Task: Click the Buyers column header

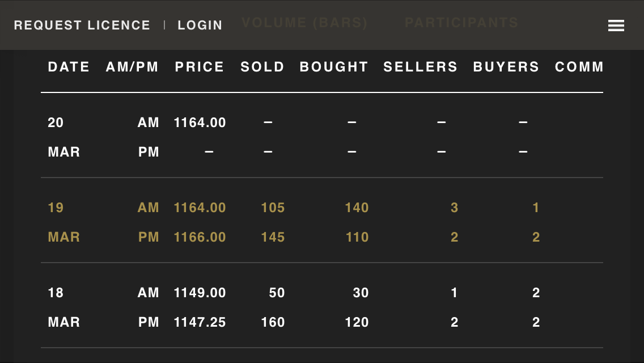Action: click(x=506, y=66)
